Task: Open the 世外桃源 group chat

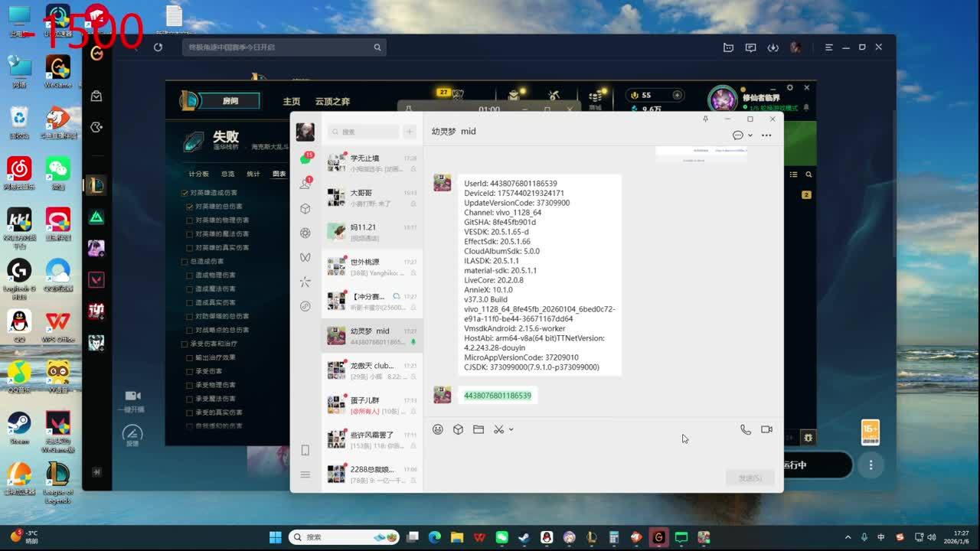Action: tap(371, 266)
